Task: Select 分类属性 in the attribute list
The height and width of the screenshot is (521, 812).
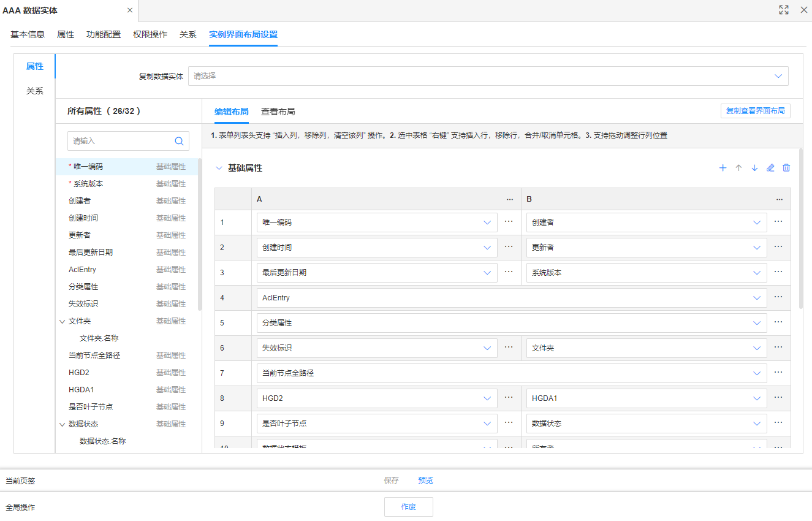Action: pos(127,287)
